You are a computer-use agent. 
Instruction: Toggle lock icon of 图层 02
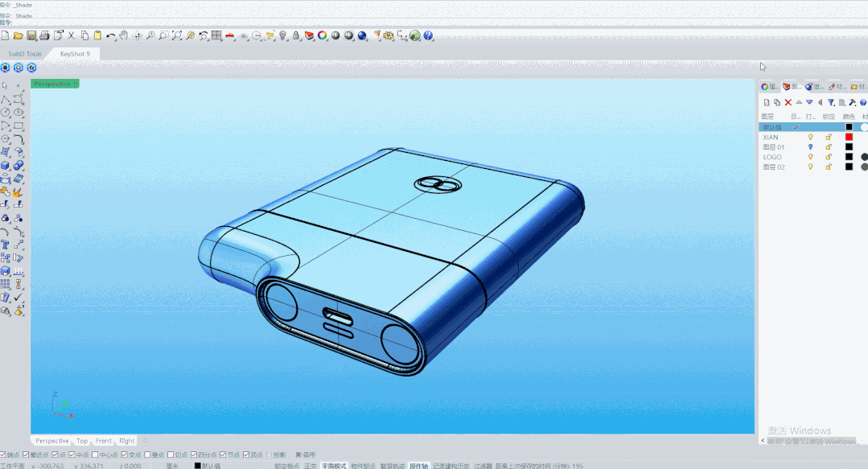(x=829, y=167)
